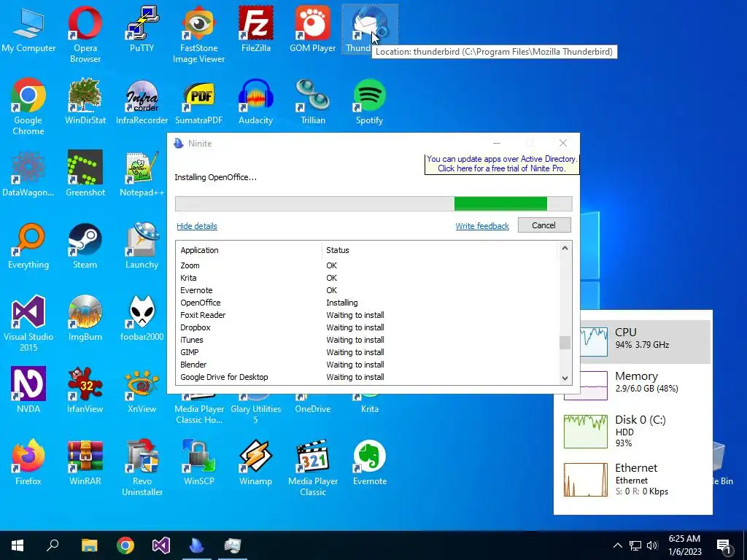Click the Visual Studio 2015 desktop icon
Image resolution: width=747 pixels, height=560 pixels.
click(x=28, y=323)
